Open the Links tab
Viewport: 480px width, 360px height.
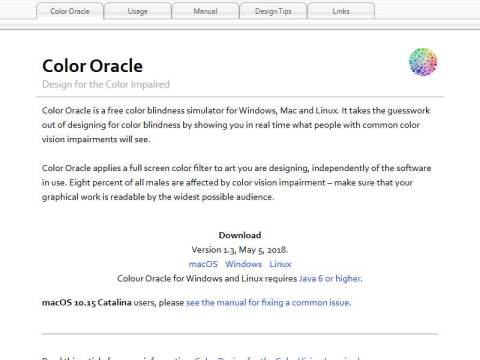(341, 11)
